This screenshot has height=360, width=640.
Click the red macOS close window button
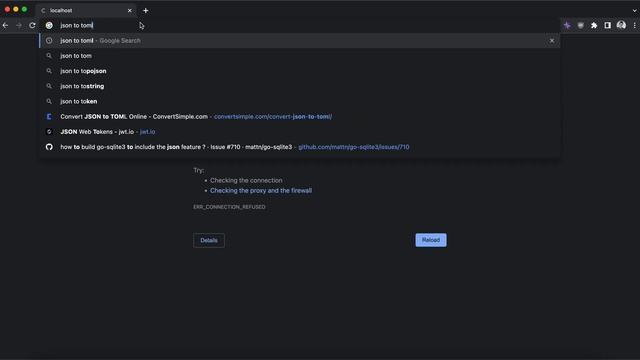[7, 9]
